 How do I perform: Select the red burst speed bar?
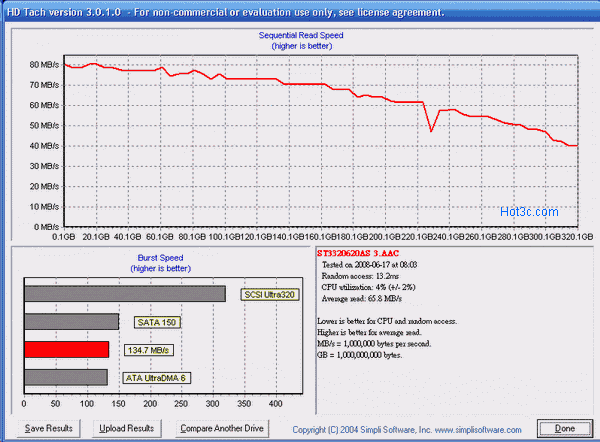[65, 349]
